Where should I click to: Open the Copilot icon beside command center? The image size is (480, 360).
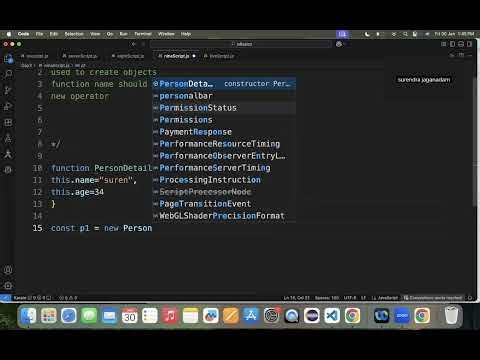click(339, 44)
